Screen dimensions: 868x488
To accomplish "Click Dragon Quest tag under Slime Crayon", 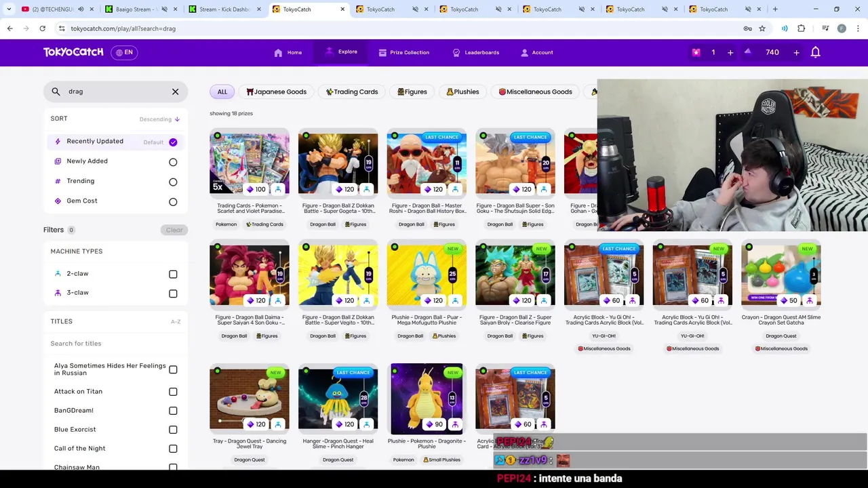I will coord(781,336).
